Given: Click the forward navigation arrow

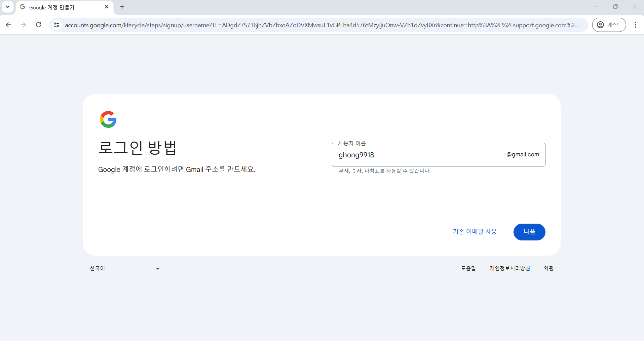Looking at the screenshot, I should [x=23, y=25].
